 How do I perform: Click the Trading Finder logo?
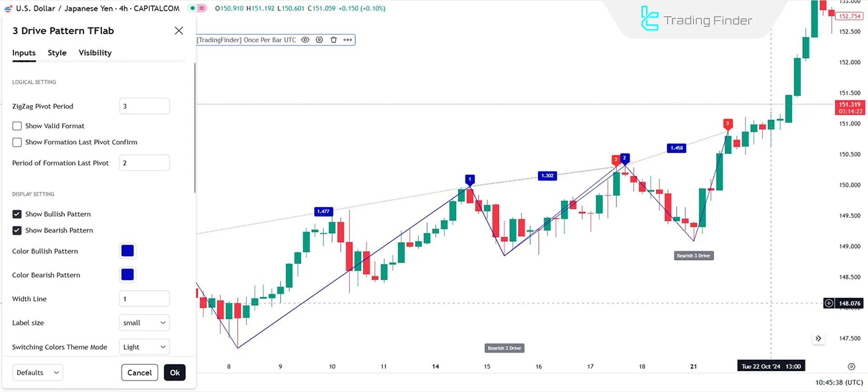[x=696, y=19]
